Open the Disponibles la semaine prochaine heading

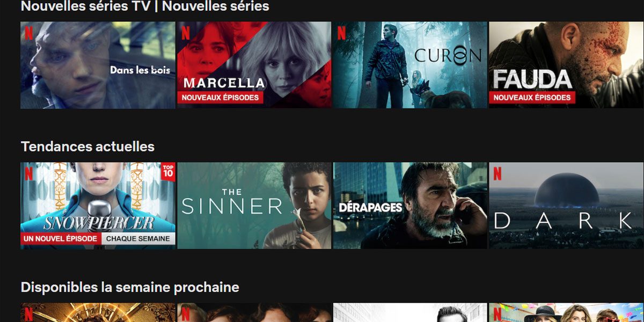pyautogui.click(x=130, y=287)
